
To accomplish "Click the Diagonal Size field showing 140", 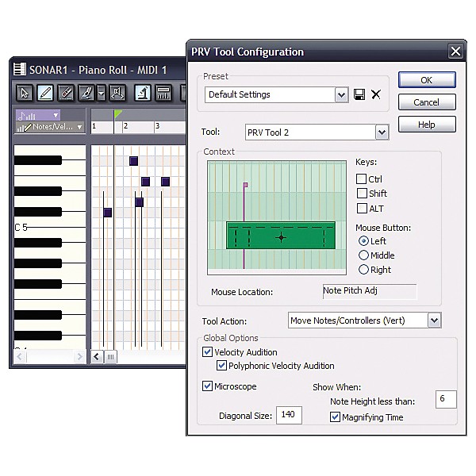I will [x=289, y=415].
